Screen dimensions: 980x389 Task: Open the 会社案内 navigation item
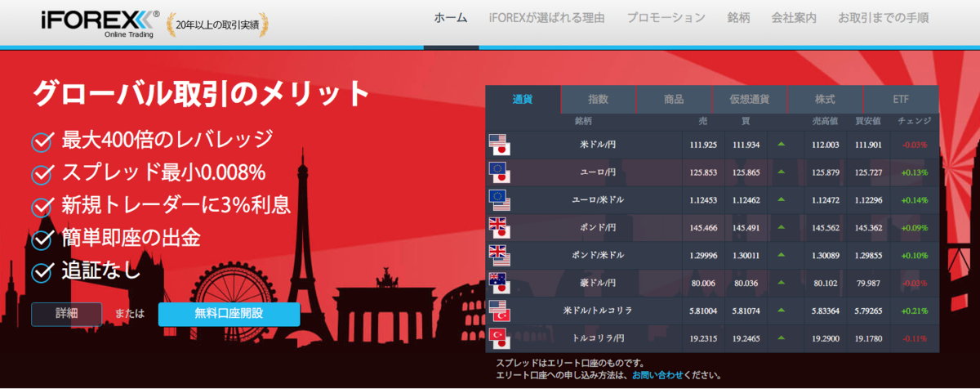click(x=794, y=18)
